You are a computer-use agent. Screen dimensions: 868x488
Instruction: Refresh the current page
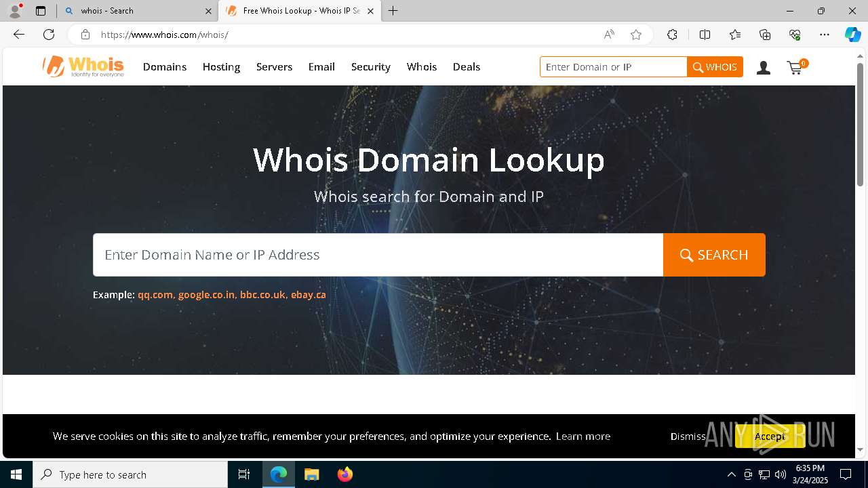click(x=49, y=35)
